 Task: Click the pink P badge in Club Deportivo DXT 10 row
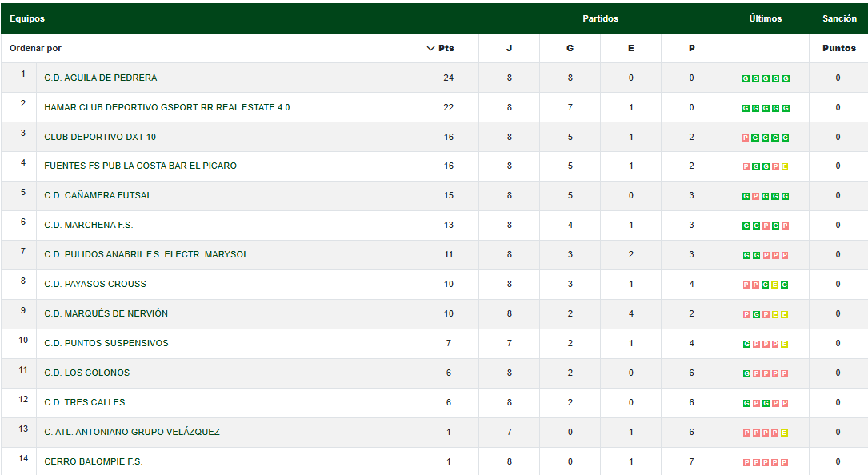coord(746,138)
